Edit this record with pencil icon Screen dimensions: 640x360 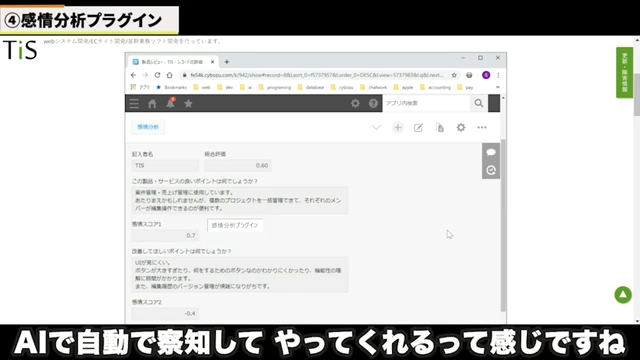pos(418,128)
